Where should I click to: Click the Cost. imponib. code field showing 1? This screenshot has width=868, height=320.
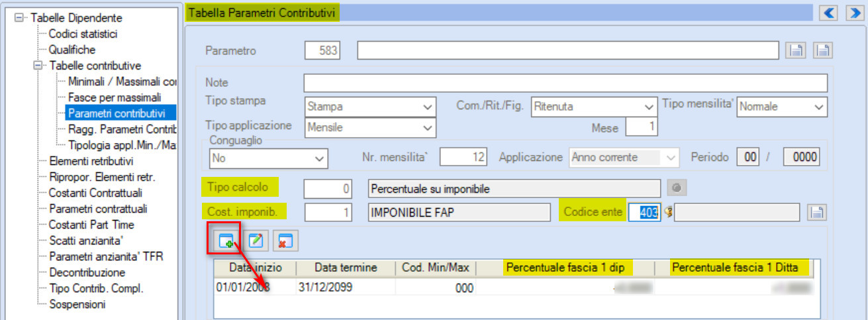328,212
